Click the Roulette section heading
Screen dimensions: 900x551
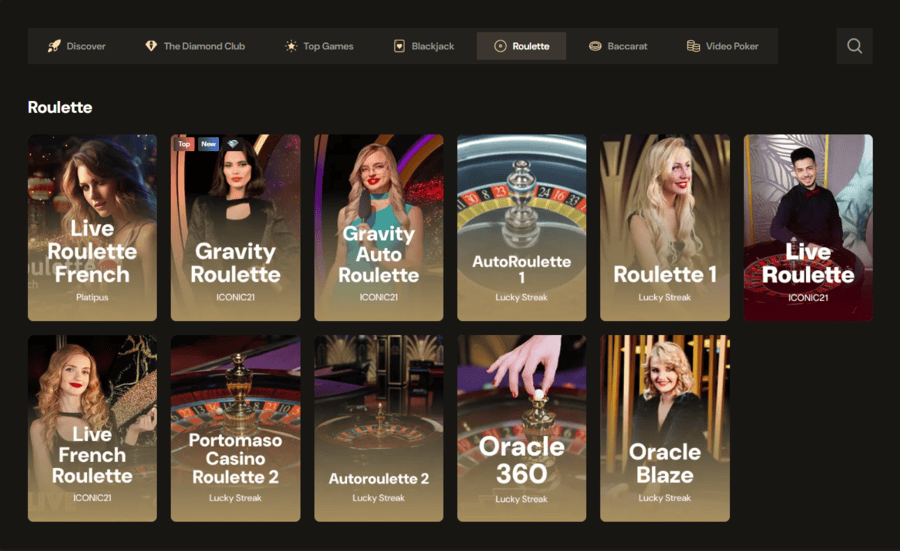(60, 107)
